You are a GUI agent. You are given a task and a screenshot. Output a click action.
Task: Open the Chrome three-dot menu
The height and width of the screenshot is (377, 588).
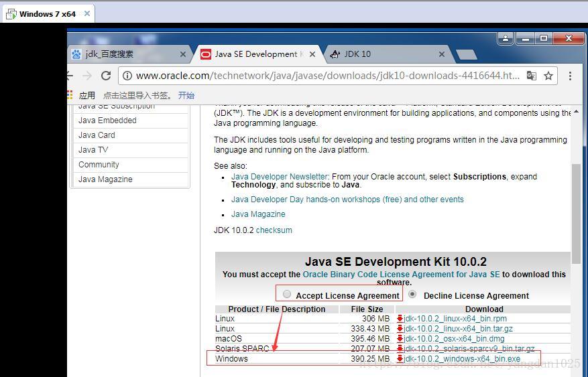[x=570, y=76]
